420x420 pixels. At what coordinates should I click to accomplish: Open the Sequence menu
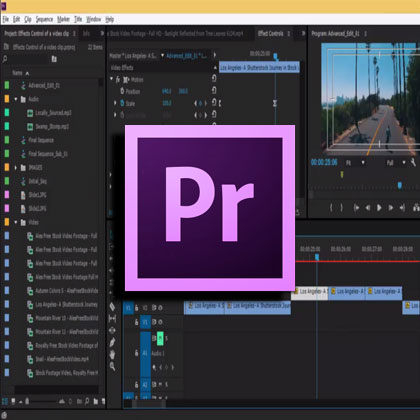pos(44,20)
